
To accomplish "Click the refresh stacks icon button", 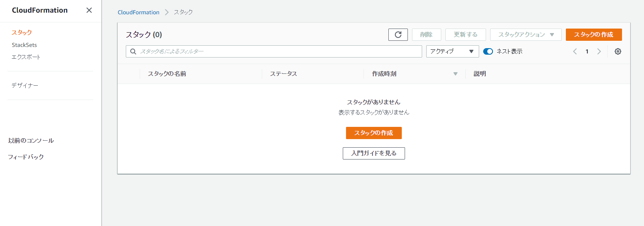I will pyautogui.click(x=398, y=35).
